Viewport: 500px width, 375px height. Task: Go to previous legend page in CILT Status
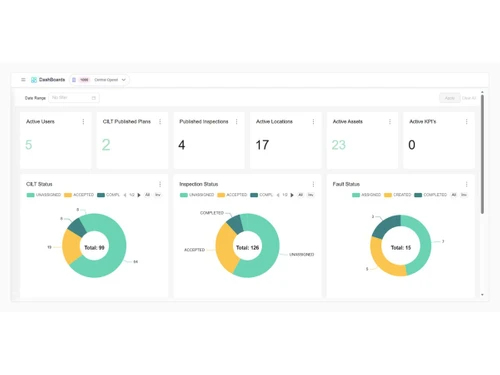[125, 195]
